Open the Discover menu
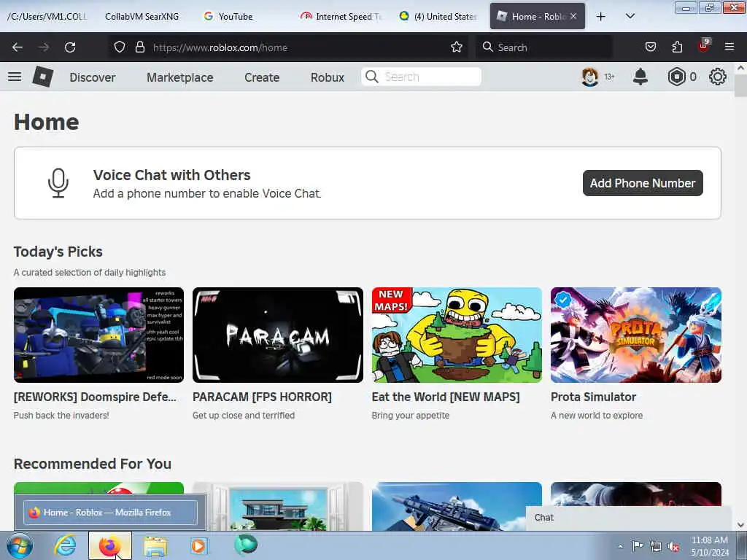 (93, 77)
